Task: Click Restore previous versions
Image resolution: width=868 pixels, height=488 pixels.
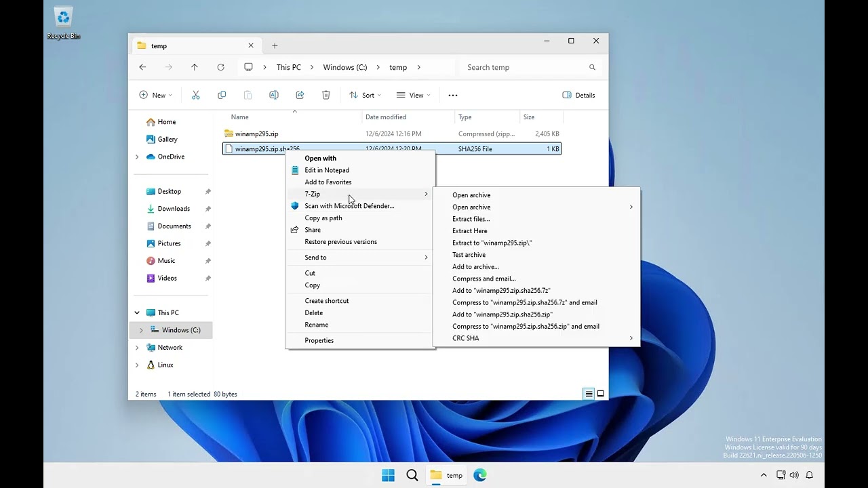Action: click(x=360, y=241)
